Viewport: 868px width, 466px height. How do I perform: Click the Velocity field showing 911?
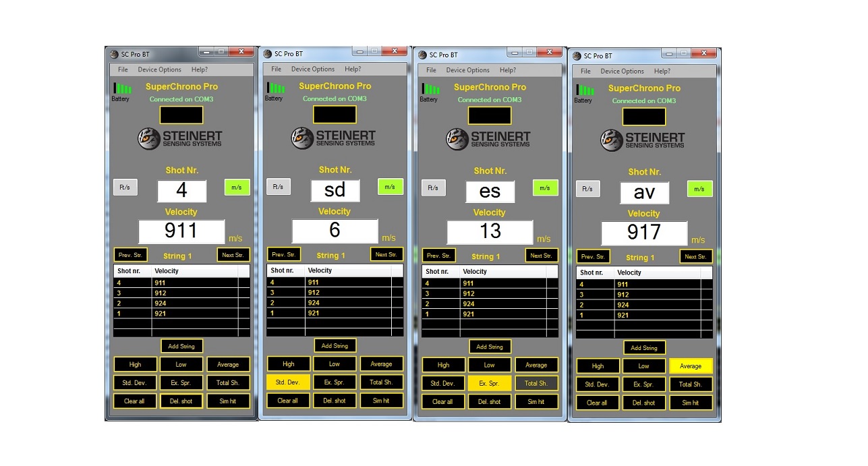coord(181,231)
